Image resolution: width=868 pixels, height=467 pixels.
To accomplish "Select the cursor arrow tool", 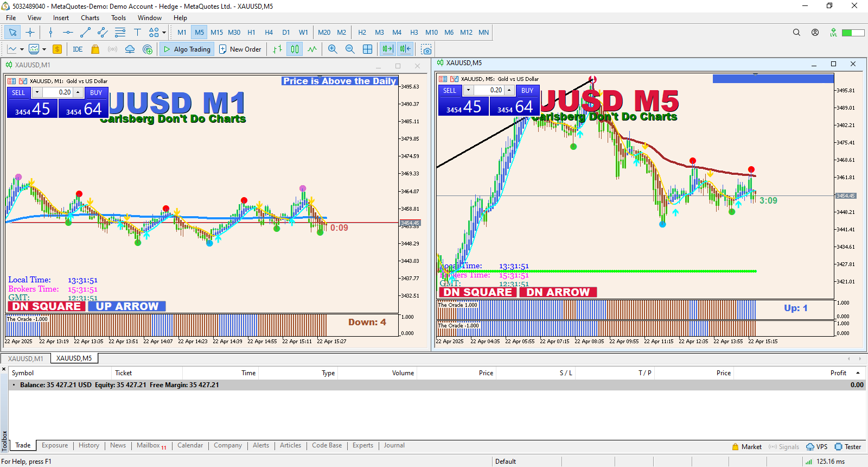I will [x=12, y=33].
